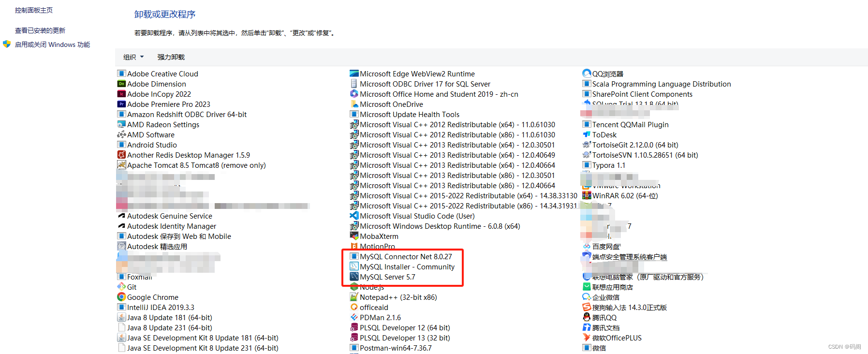Select Autodesk 保存到 Web 和 Mobile entry

(x=174, y=236)
